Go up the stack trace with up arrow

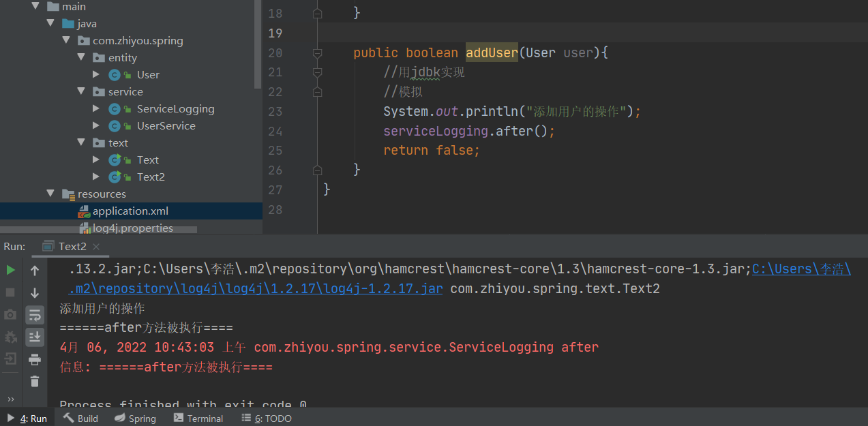tap(35, 271)
